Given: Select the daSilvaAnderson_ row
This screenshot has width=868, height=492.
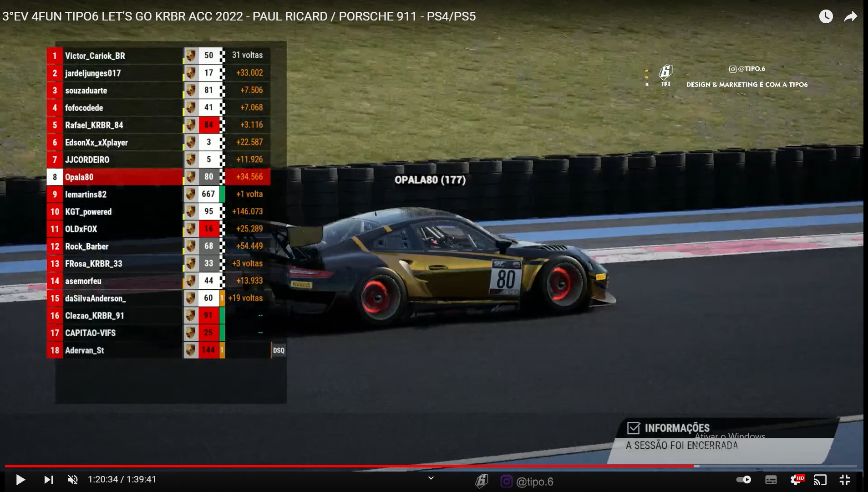Looking at the screenshot, I should [158, 298].
